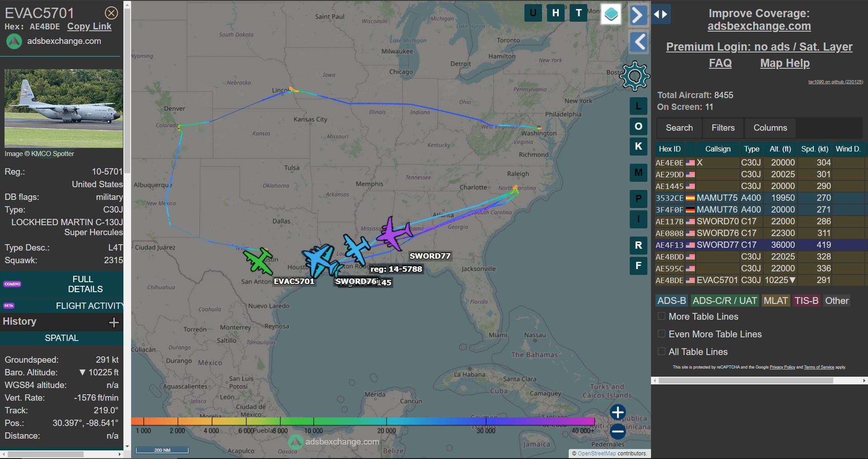Image resolution: width=868 pixels, height=459 pixels.
Task: Open the Search tab
Action: point(679,128)
